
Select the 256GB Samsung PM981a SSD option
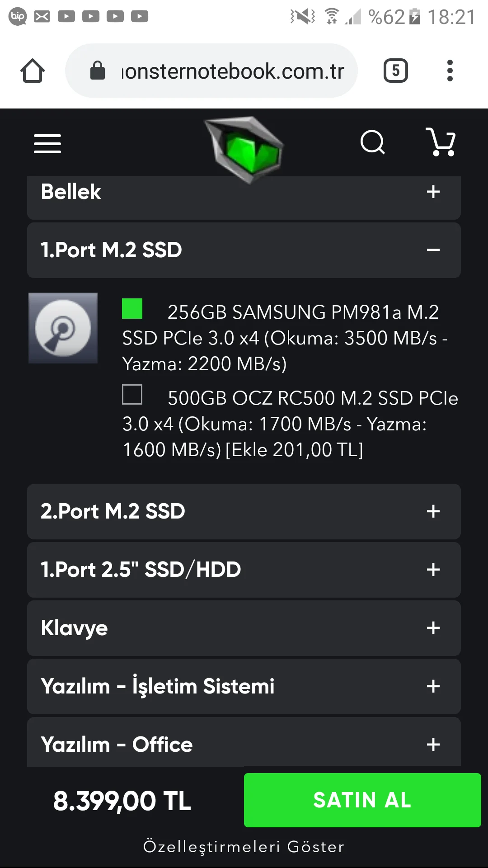click(x=132, y=309)
